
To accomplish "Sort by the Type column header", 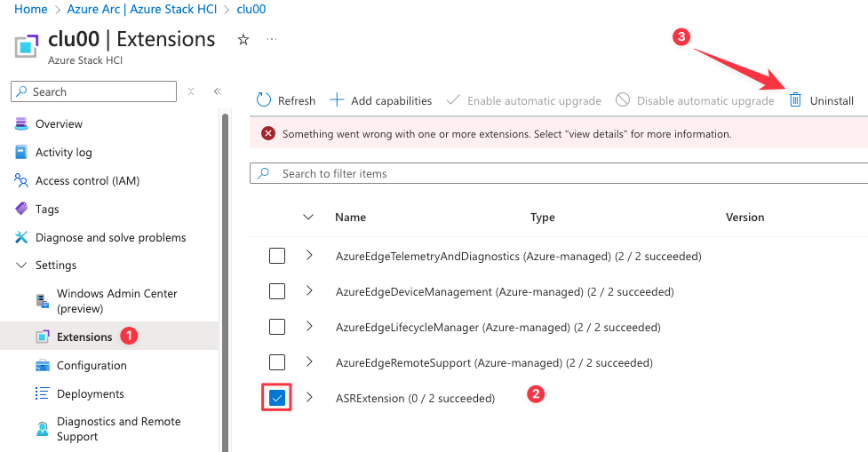I will (x=543, y=217).
